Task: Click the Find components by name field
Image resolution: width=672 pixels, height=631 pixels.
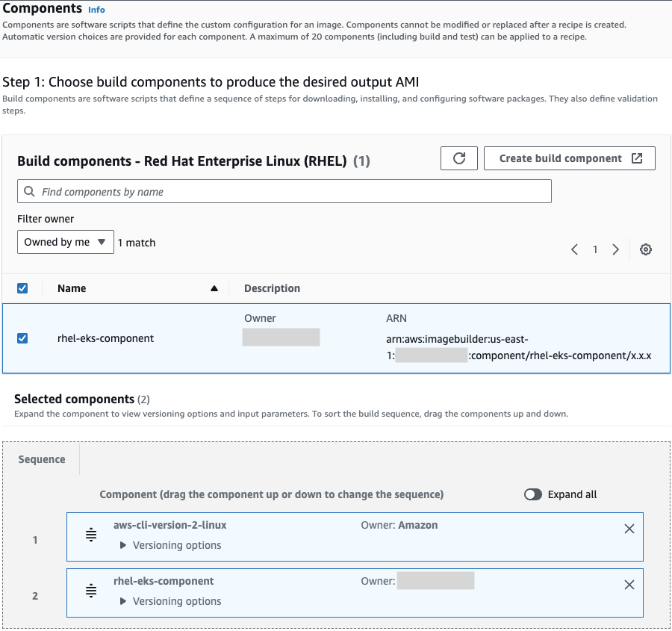Action: 284,191
